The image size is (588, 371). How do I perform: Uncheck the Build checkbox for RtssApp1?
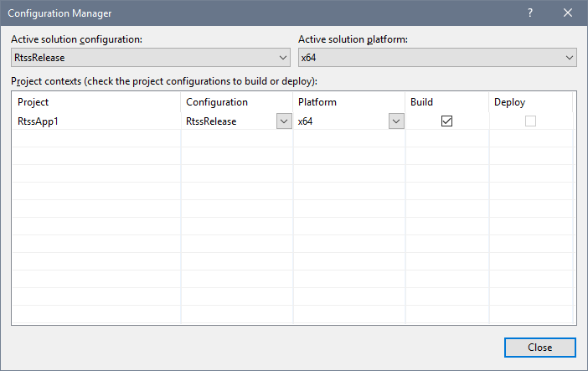click(x=446, y=121)
